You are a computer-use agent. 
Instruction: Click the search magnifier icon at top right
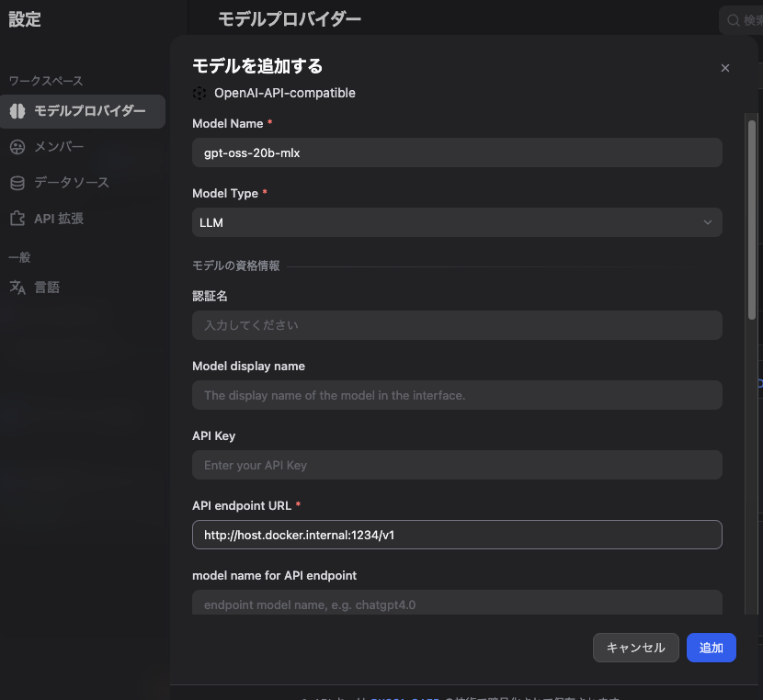click(x=733, y=20)
